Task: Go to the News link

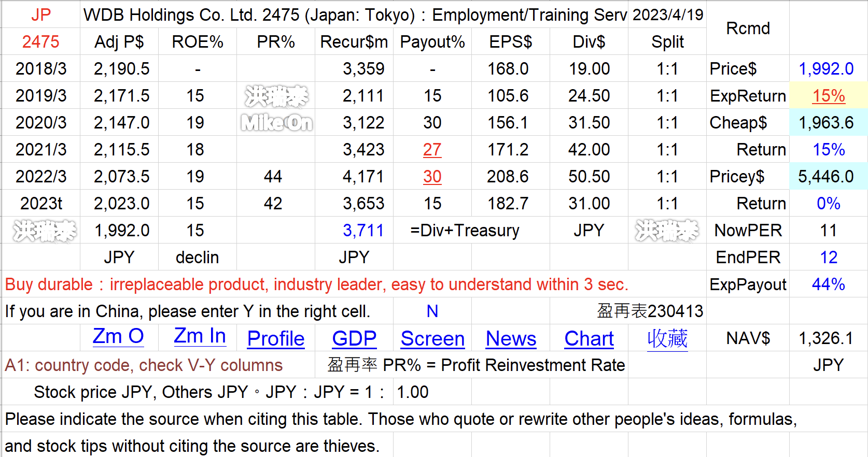Action: pos(511,339)
